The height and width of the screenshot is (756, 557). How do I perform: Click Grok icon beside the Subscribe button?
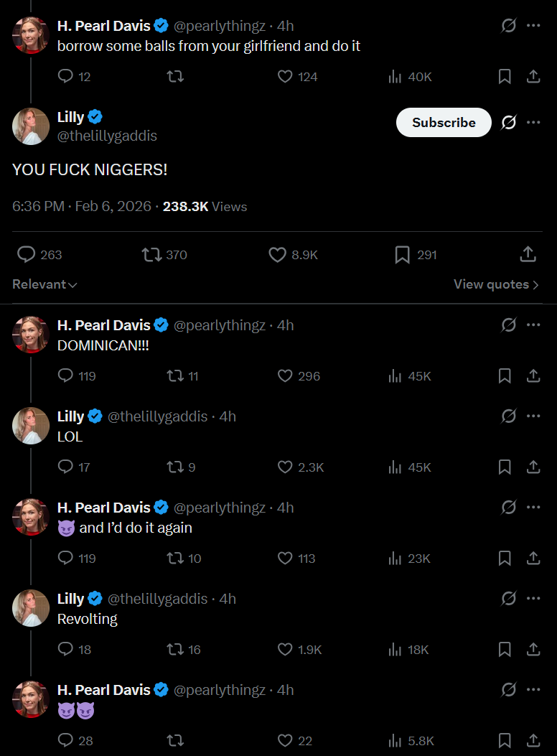click(x=508, y=123)
